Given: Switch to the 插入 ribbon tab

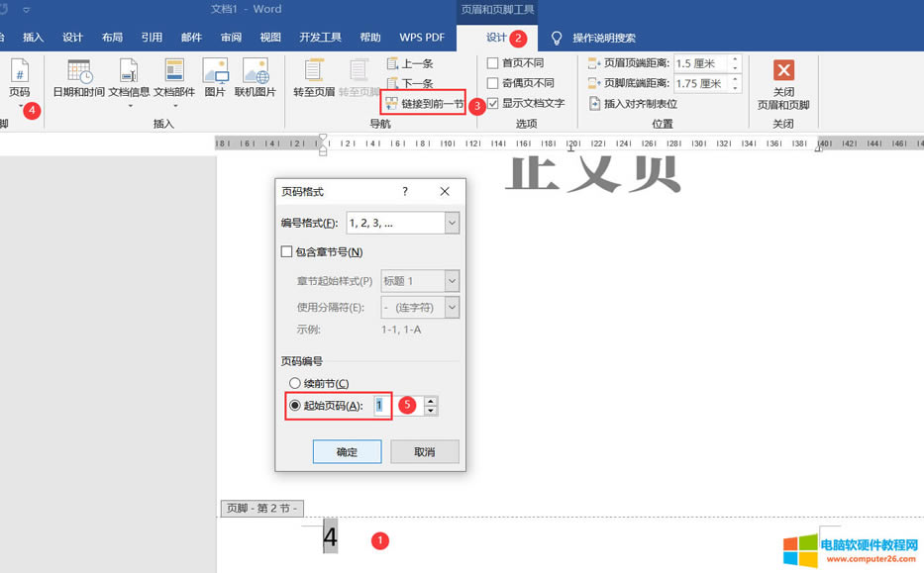Looking at the screenshot, I should click(x=33, y=37).
